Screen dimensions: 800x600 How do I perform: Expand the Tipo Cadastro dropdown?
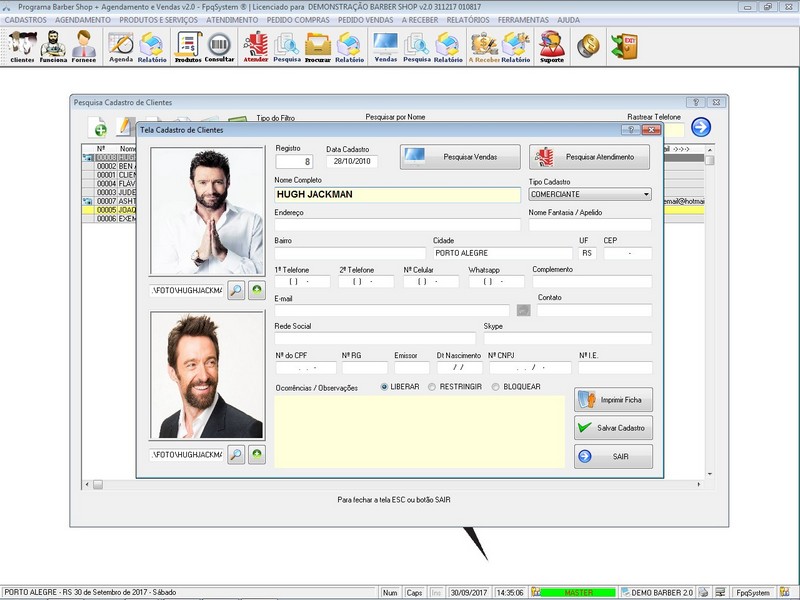[646, 195]
